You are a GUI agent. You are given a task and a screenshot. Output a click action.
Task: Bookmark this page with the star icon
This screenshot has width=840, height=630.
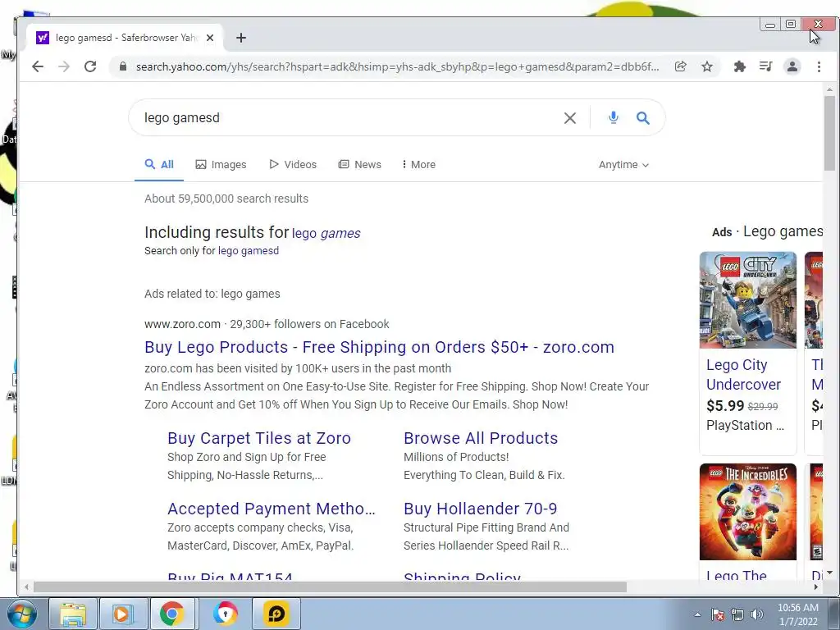click(707, 66)
